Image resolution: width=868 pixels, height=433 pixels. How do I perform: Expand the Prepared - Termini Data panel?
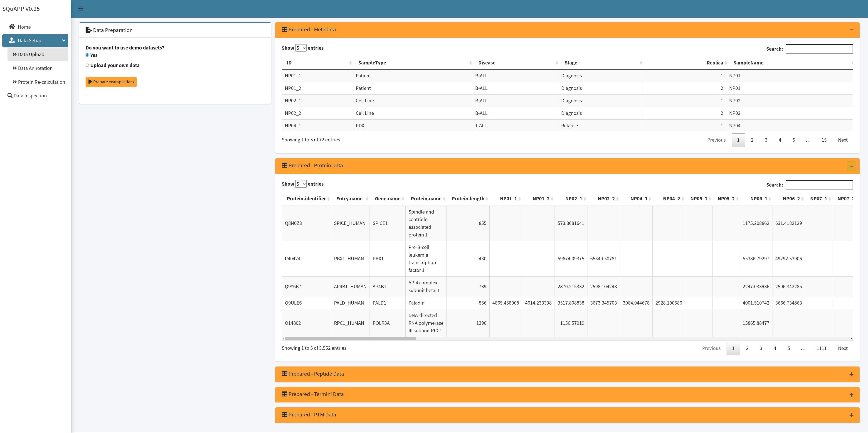click(x=851, y=395)
